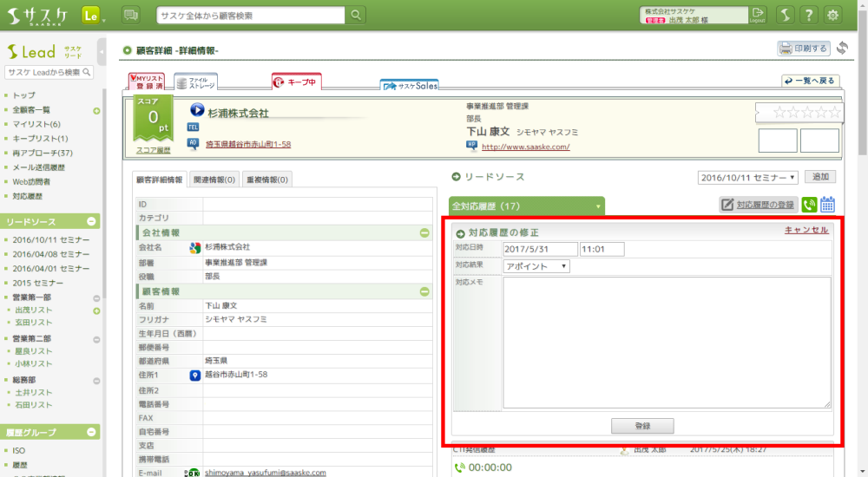Screen dimensions: 868x477
Task: Click the search magnifier beside global search
Action: click(356, 15)
